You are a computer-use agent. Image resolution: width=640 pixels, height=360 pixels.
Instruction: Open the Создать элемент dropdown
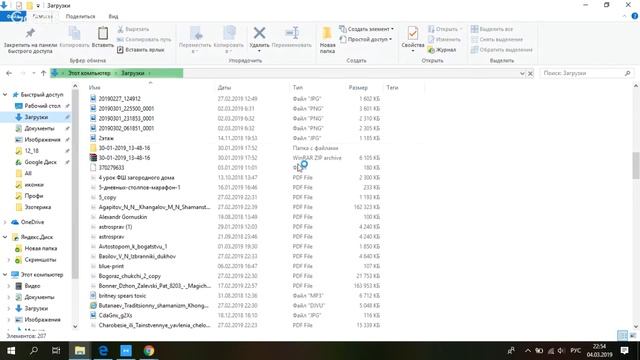point(367,29)
